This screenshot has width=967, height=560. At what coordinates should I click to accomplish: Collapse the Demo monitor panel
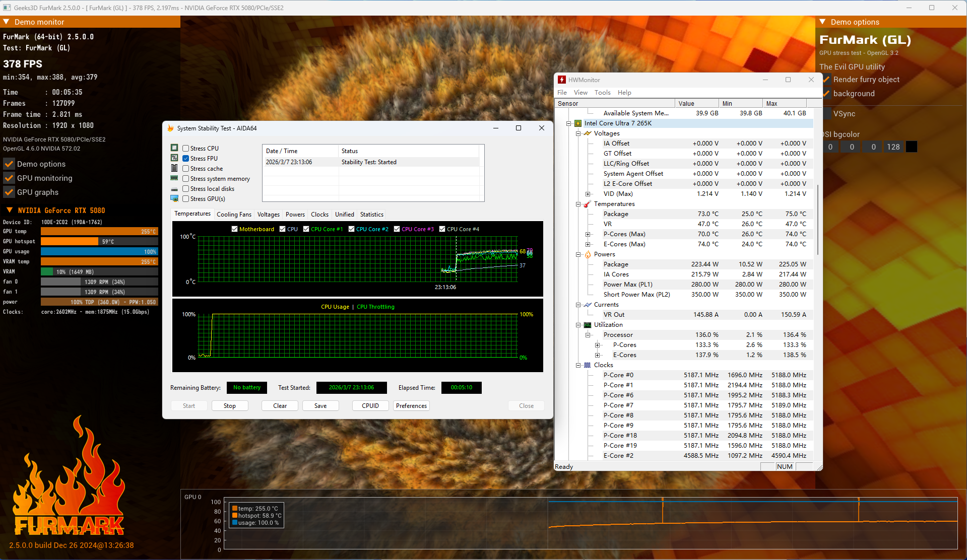7,22
